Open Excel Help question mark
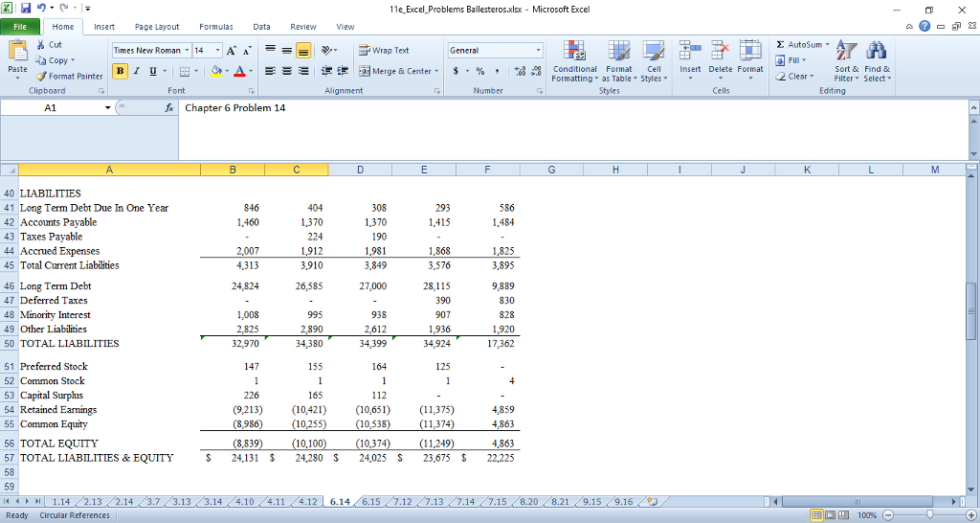 pyautogui.click(x=924, y=26)
